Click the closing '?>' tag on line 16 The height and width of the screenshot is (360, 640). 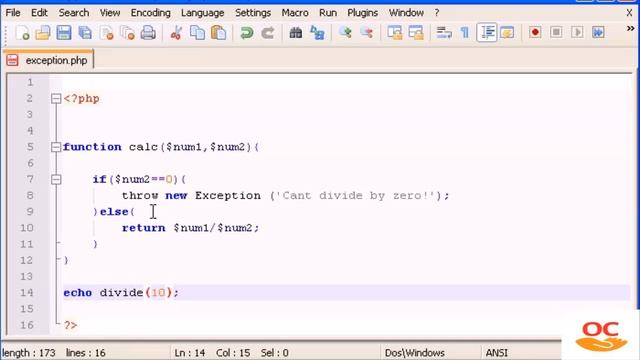pos(70,325)
